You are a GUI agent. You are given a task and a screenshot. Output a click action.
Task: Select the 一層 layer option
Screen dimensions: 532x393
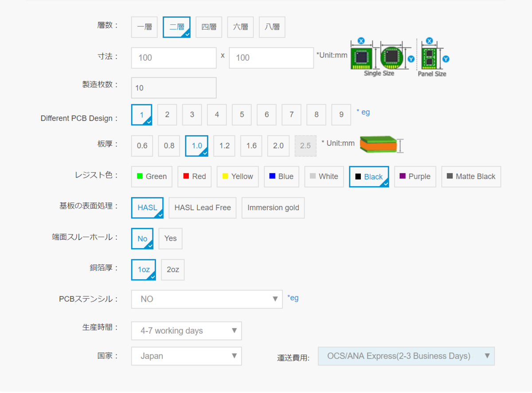(x=145, y=27)
